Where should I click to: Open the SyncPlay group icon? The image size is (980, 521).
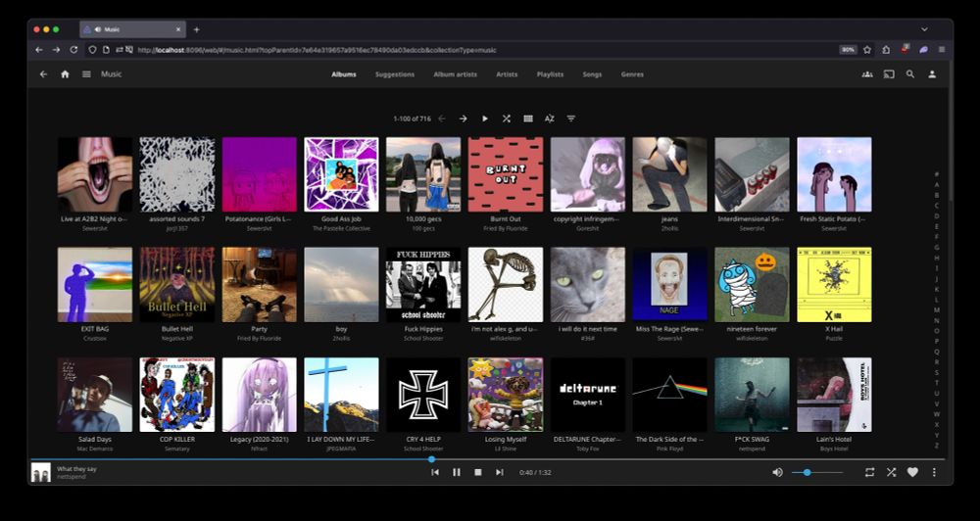coord(867,74)
